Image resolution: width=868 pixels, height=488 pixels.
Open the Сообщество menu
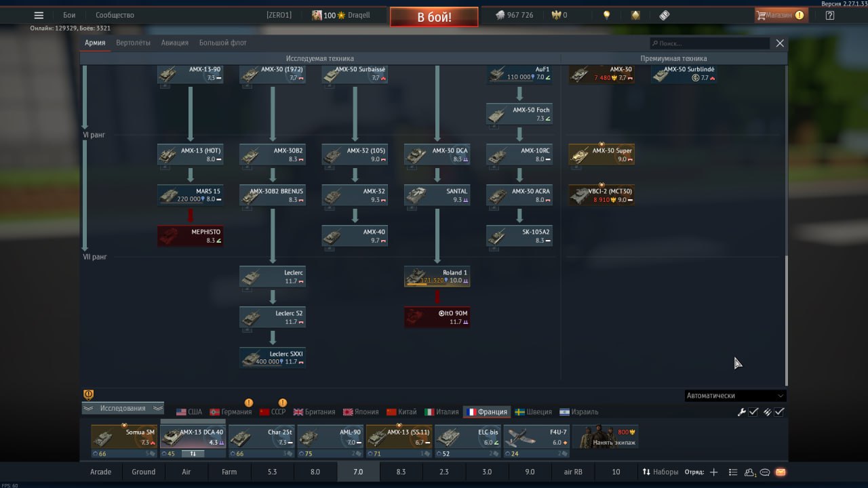tap(115, 15)
